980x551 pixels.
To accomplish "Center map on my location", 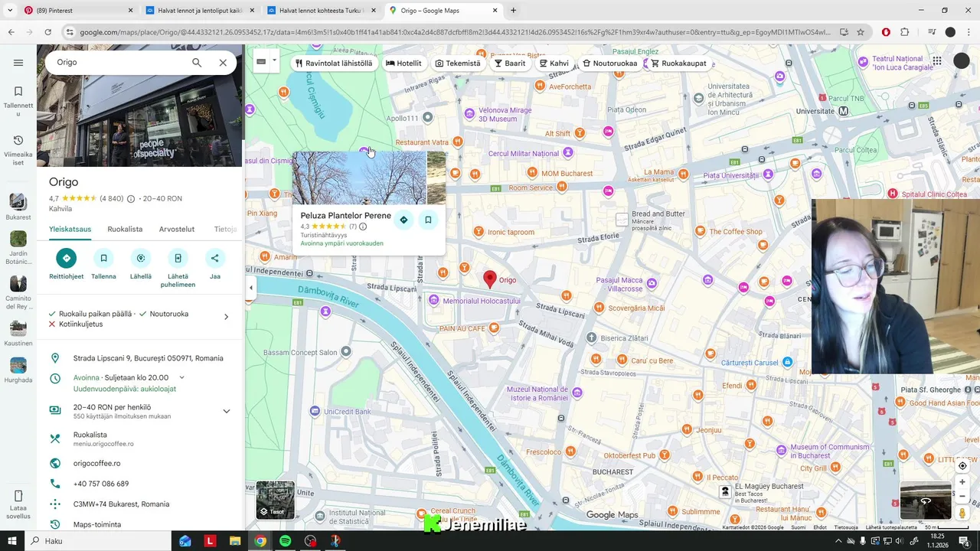I will (x=962, y=465).
